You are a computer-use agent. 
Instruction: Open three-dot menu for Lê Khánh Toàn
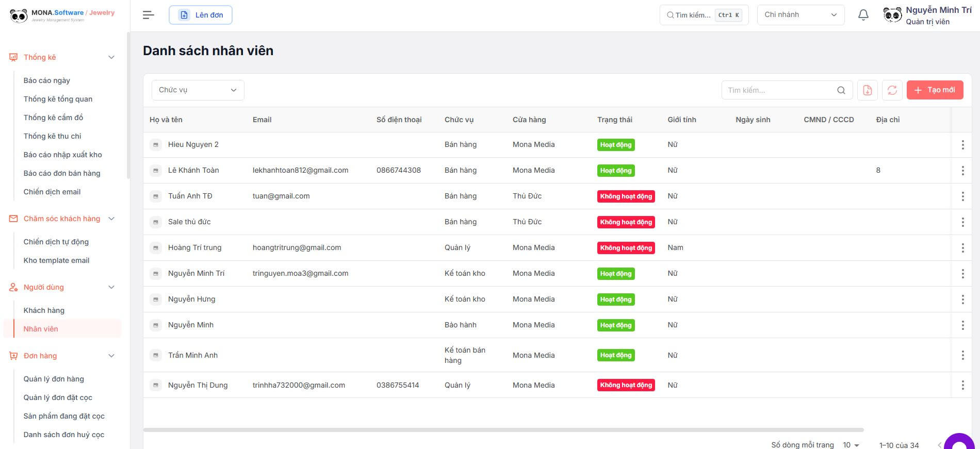(x=962, y=171)
